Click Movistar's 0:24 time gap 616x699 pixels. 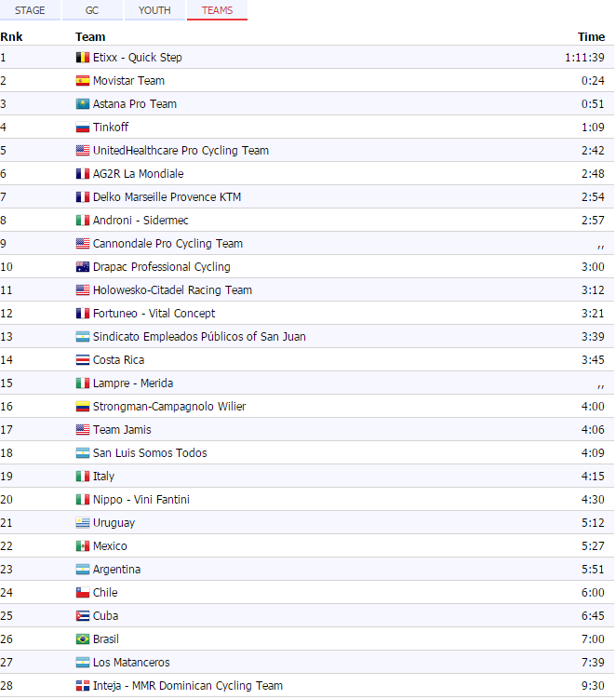point(593,81)
